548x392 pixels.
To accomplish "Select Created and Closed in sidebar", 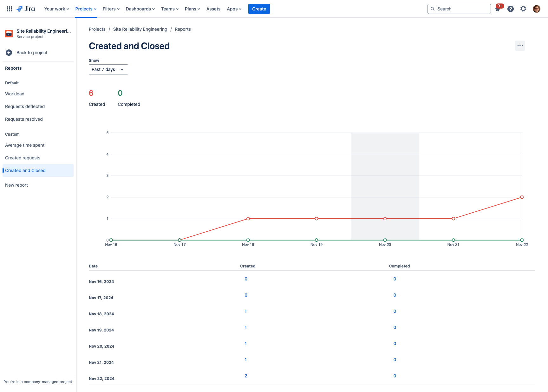I will tap(38, 170).
